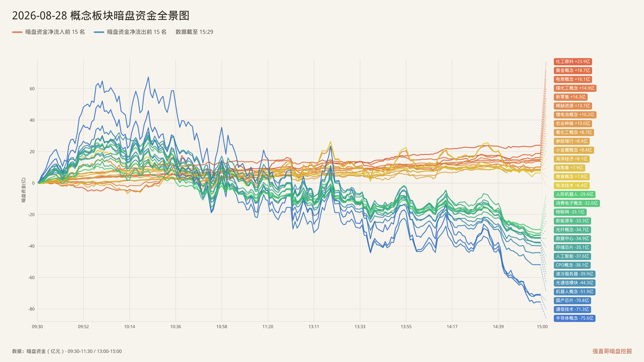Select the 新能源车 -33.3亿 tag

pyautogui.click(x=572, y=221)
